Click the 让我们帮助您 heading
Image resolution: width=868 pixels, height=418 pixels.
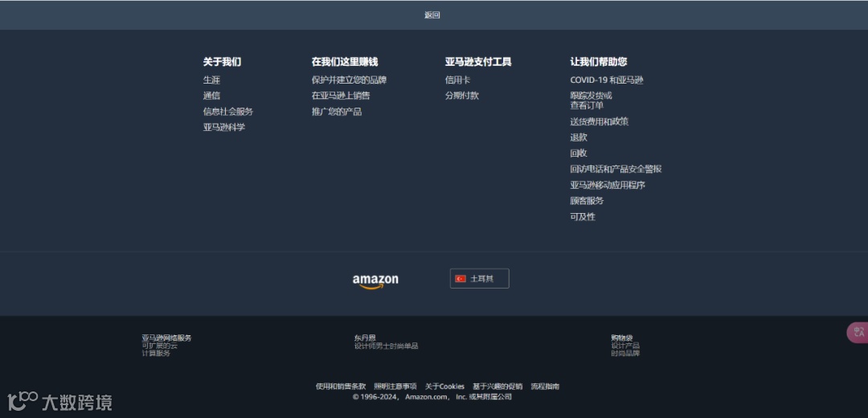coord(599,62)
